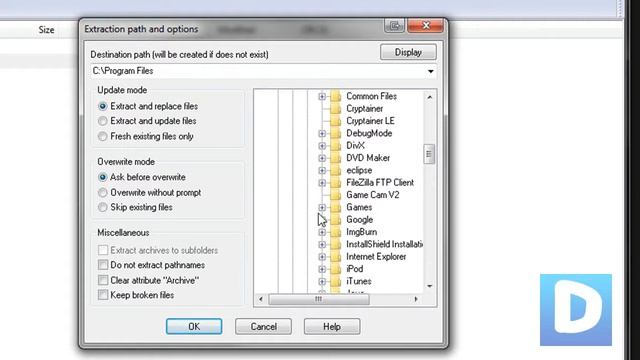The height and width of the screenshot is (360, 640).
Task: Click the folder tree horizontal scrollbar thumb
Action: (x=319, y=299)
